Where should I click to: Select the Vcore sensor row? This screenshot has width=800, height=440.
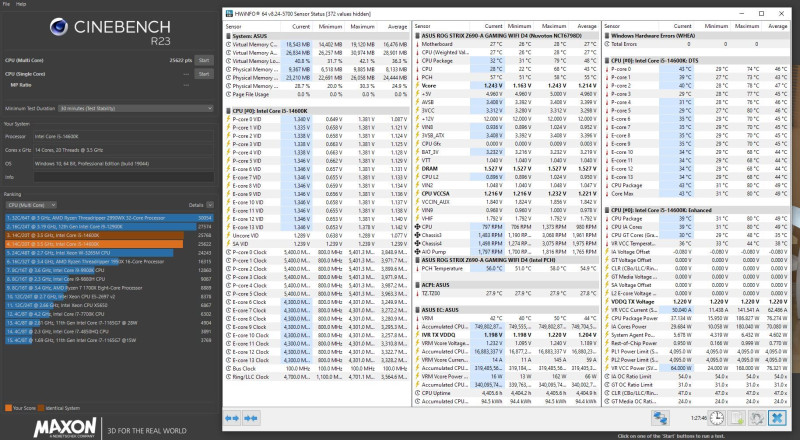(506, 86)
